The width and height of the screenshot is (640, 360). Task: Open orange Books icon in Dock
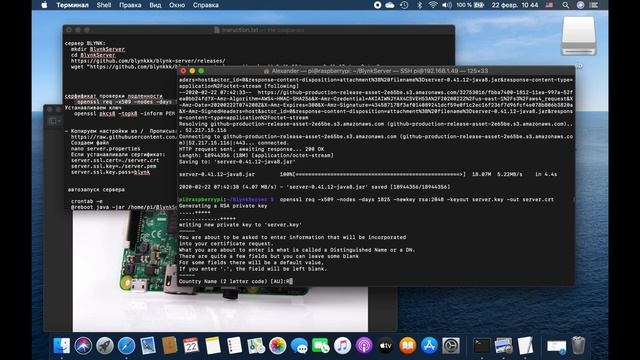pyautogui.click(x=407, y=346)
